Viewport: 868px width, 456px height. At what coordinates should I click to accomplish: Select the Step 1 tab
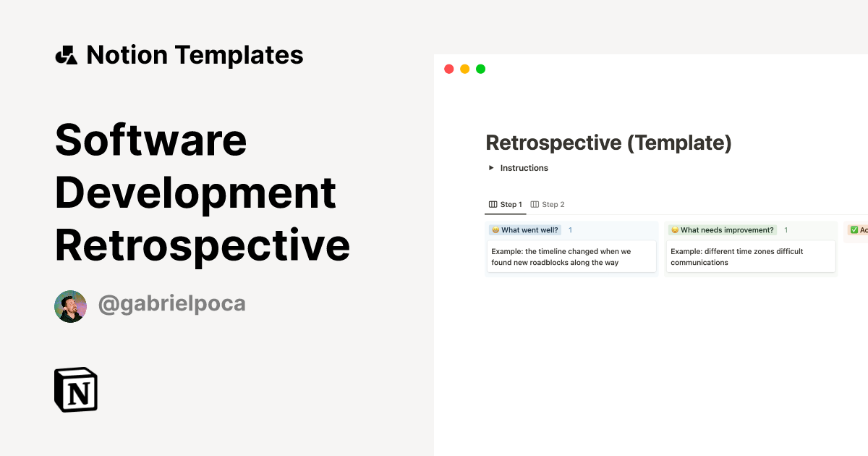(x=510, y=204)
